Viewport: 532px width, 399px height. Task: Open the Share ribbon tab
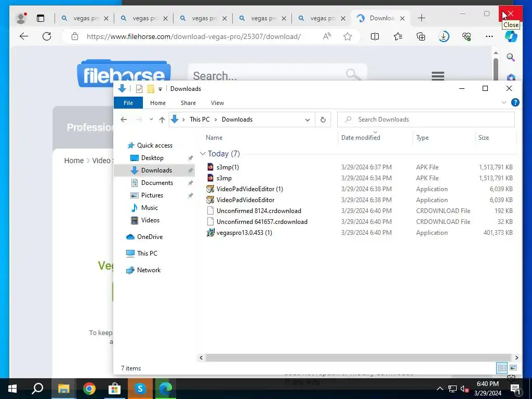point(188,103)
